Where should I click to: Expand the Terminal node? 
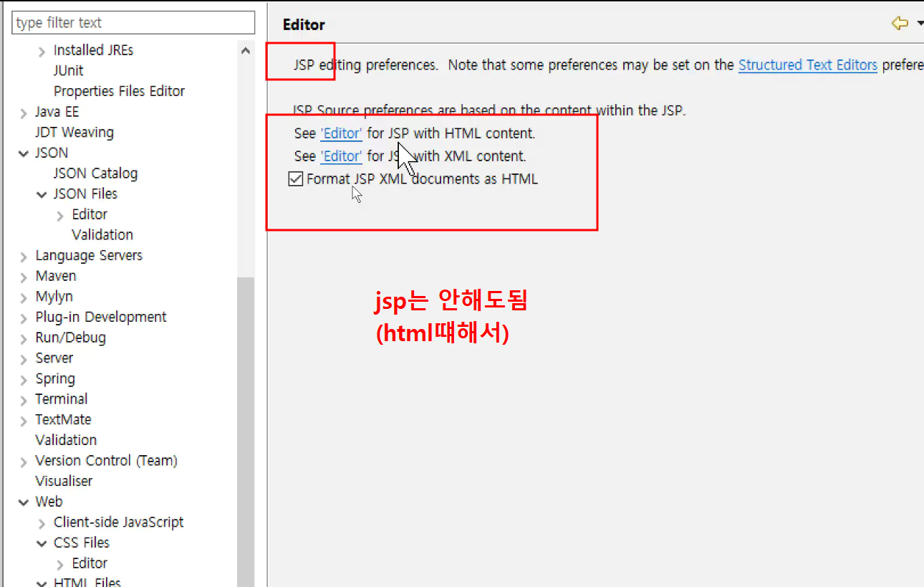tap(24, 401)
